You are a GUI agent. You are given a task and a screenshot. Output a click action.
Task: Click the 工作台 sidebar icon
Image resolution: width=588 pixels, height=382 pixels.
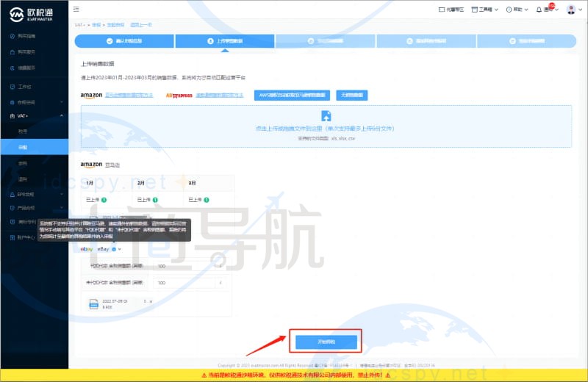(x=12, y=87)
